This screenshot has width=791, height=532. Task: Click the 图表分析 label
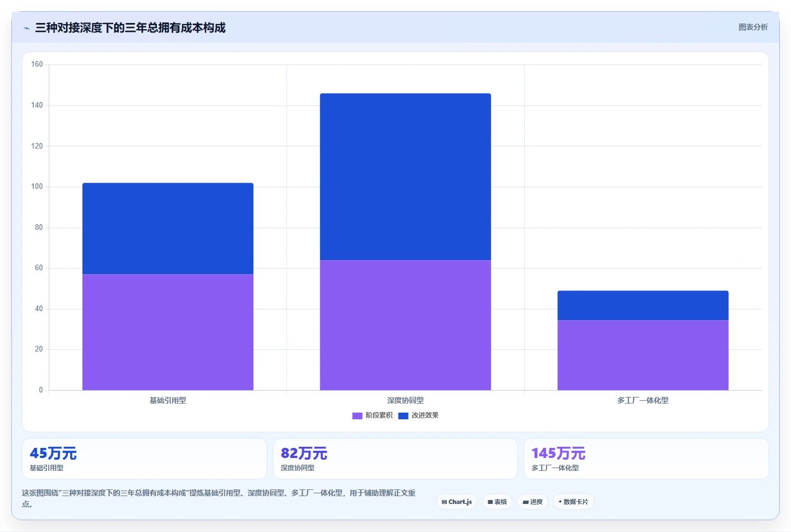tap(753, 27)
